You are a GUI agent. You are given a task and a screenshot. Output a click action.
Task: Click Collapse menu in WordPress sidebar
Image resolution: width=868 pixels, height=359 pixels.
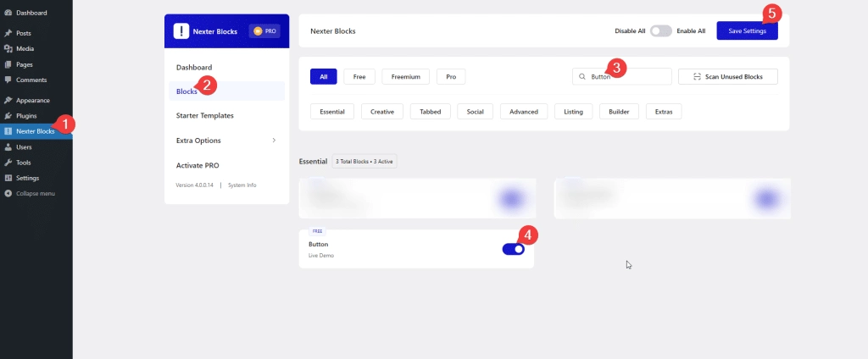click(x=36, y=194)
